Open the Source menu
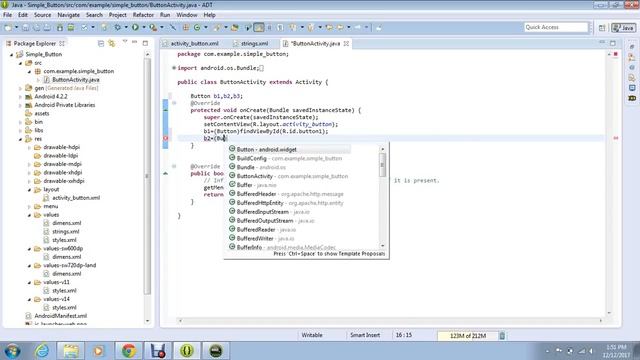This screenshot has width=640, height=360. 42,15
